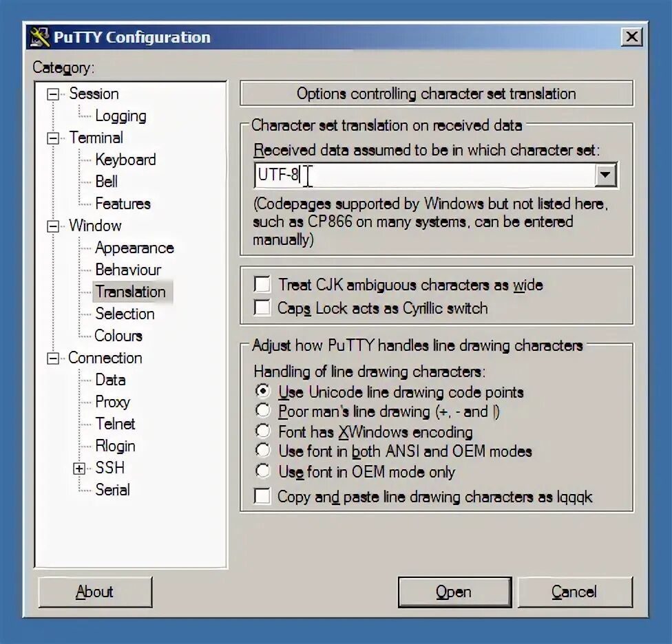The width and height of the screenshot is (672, 644).
Task: Open the Telnet category
Action: (115, 424)
